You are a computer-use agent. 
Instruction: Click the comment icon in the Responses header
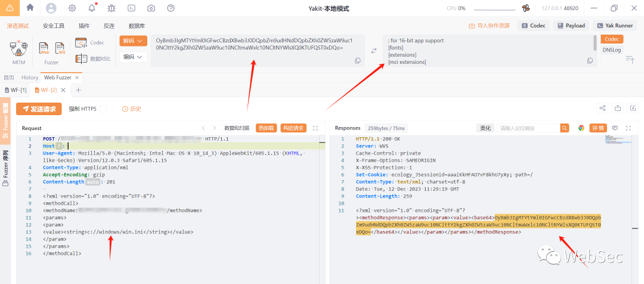click(x=615, y=128)
